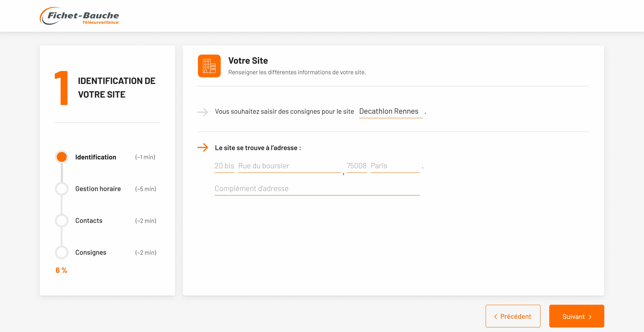The image size is (644, 332).
Task: Select the Contacts step circle
Action: (61, 221)
